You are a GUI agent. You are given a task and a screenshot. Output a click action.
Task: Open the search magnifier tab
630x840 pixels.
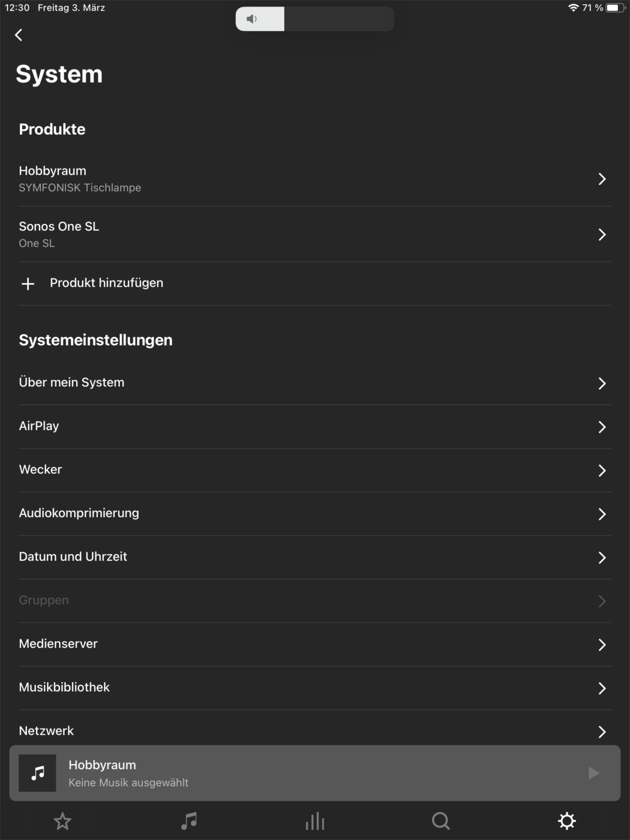point(441,821)
